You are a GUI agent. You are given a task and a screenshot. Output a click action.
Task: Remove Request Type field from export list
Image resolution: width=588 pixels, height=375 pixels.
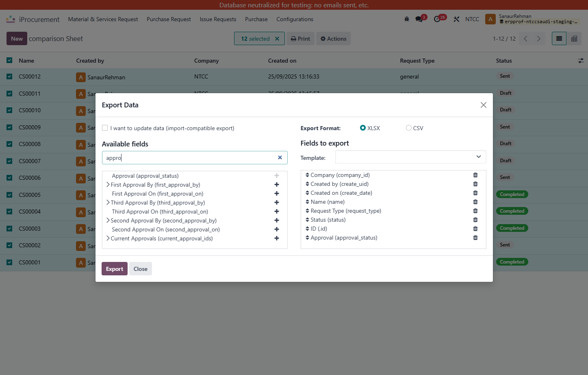point(475,211)
